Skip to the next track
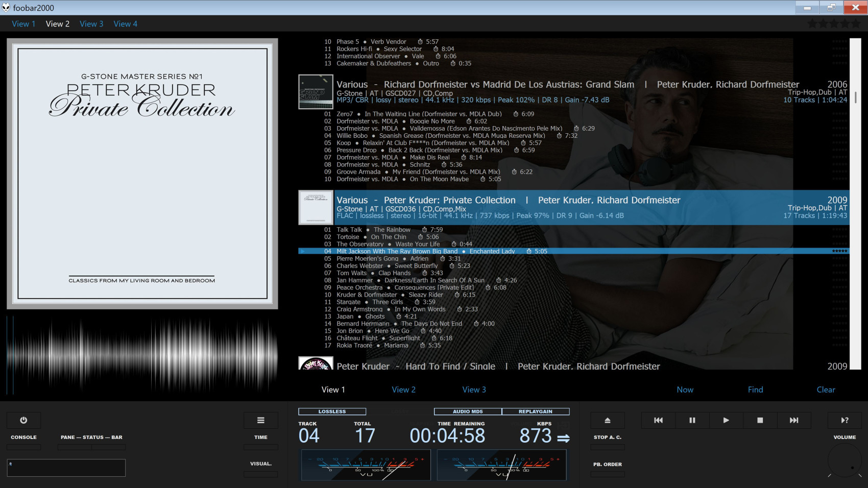 click(793, 420)
